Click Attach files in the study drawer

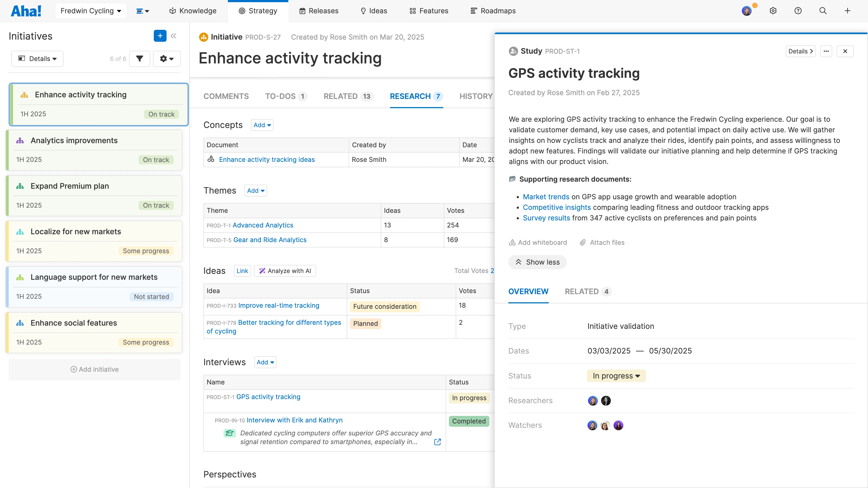click(602, 242)
